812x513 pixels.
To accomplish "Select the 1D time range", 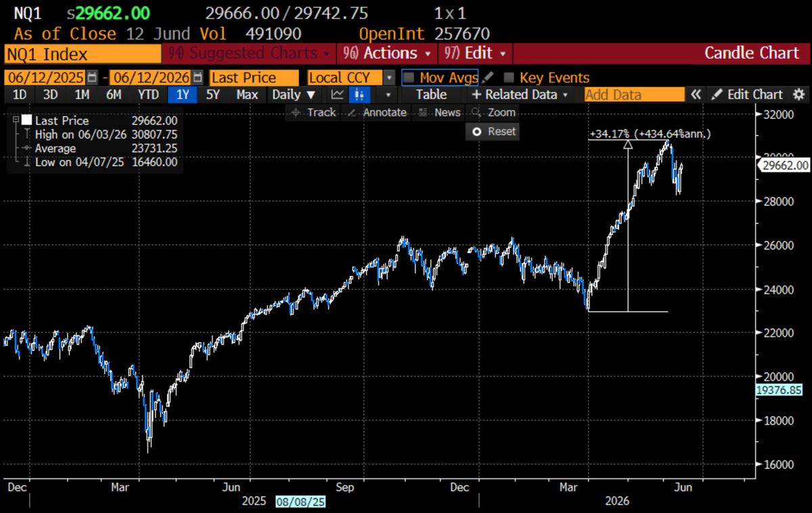I will 20,95.
